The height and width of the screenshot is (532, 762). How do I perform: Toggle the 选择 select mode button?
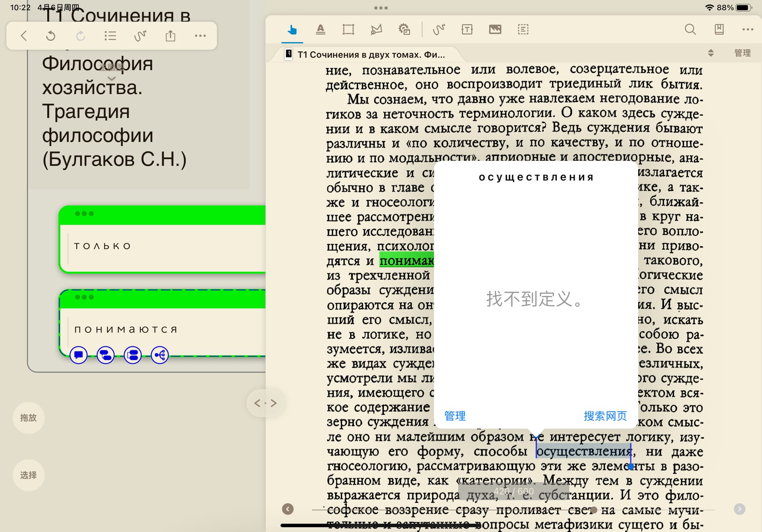tap(29, 475)
